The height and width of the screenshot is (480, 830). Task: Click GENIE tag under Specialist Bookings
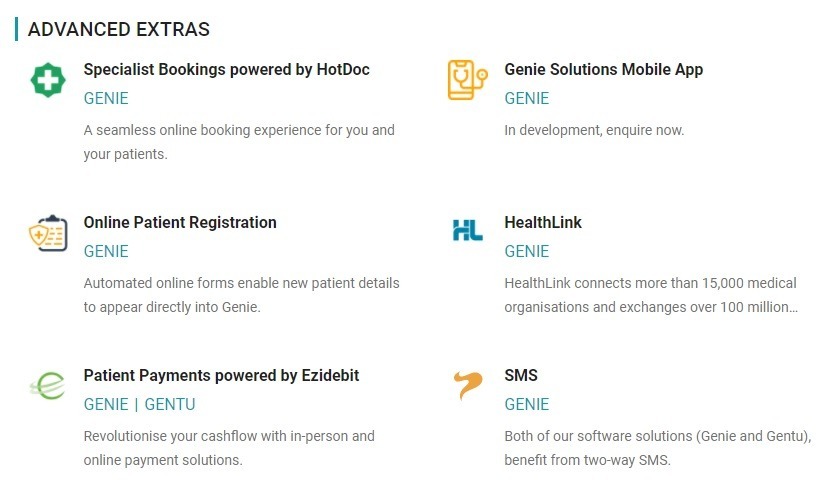pyautogui.click(x=106, y=98)
